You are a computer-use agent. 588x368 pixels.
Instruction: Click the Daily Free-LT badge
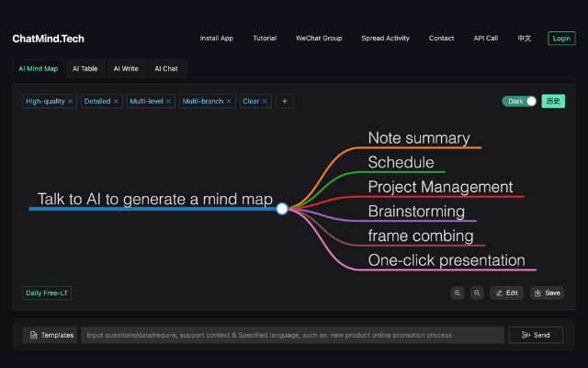(x=47, y=293)
